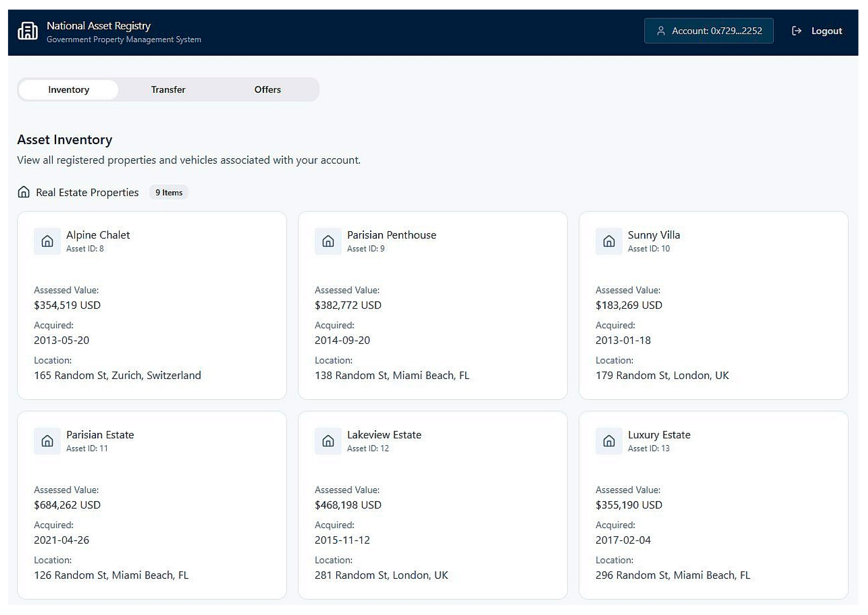Click the logout arrow icon
Image resolution: width=868 pixels, height=615 pixels.
[796, 31]
